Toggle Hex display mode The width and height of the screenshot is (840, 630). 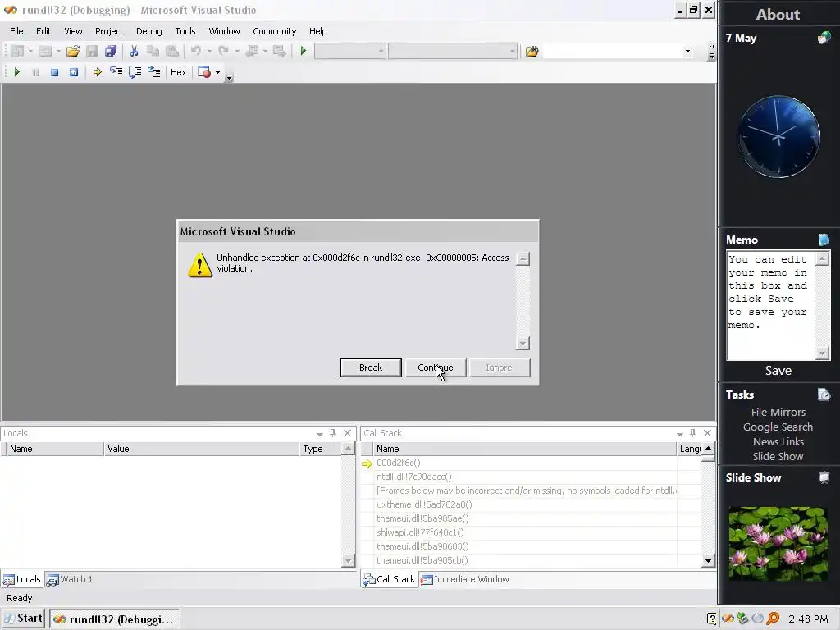(x=178, y=72)
